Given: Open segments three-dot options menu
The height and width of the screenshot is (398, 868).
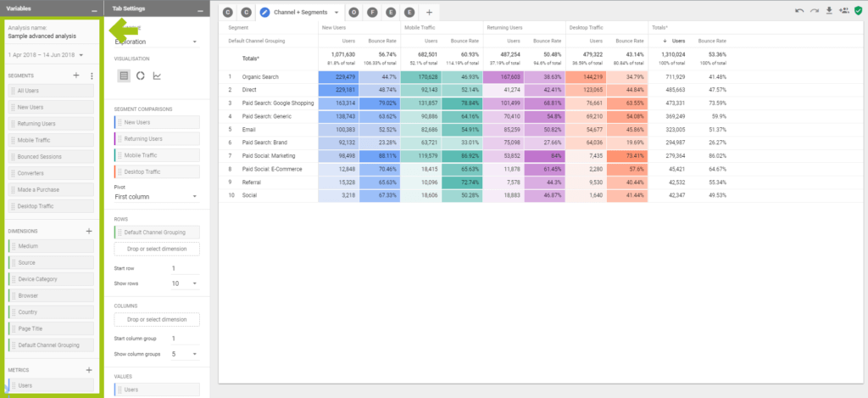Looking at the screenshot, I should coord(91,76).
